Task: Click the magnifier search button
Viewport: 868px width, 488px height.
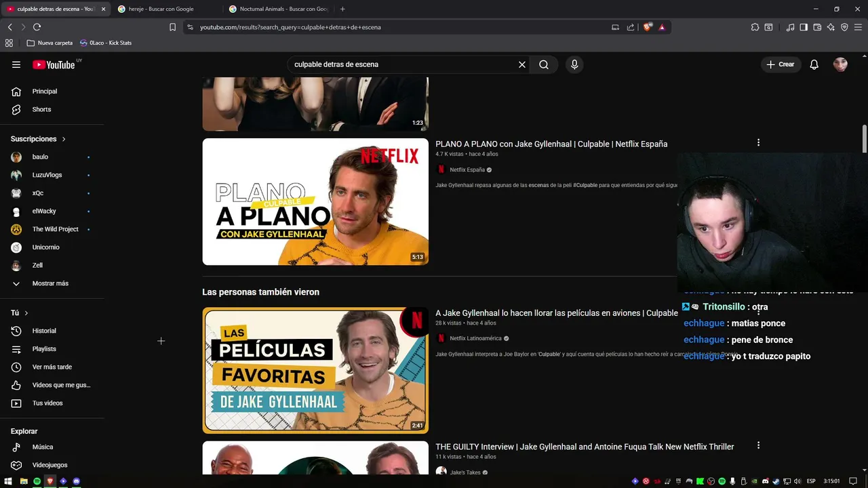Action: click(x=544, y=64)
